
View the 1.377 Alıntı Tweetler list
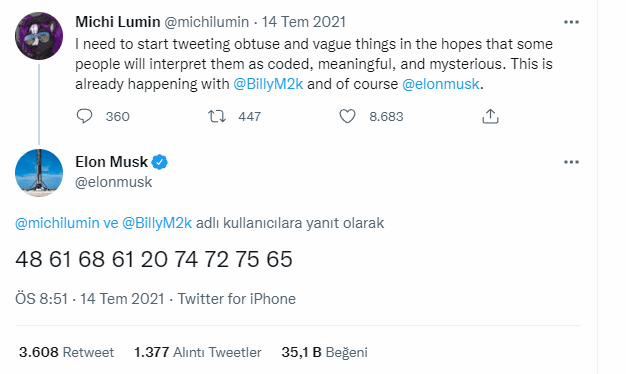(x=198, y=352)
